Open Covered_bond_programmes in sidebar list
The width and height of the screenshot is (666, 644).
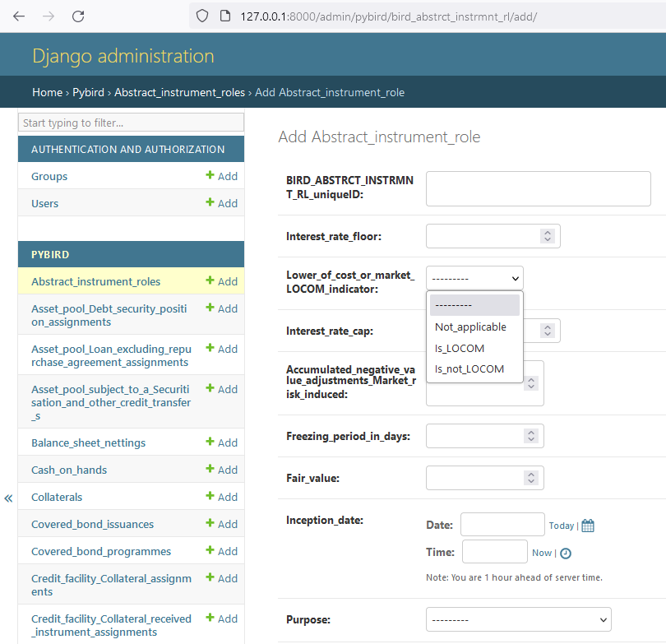[x=101, y=551]
